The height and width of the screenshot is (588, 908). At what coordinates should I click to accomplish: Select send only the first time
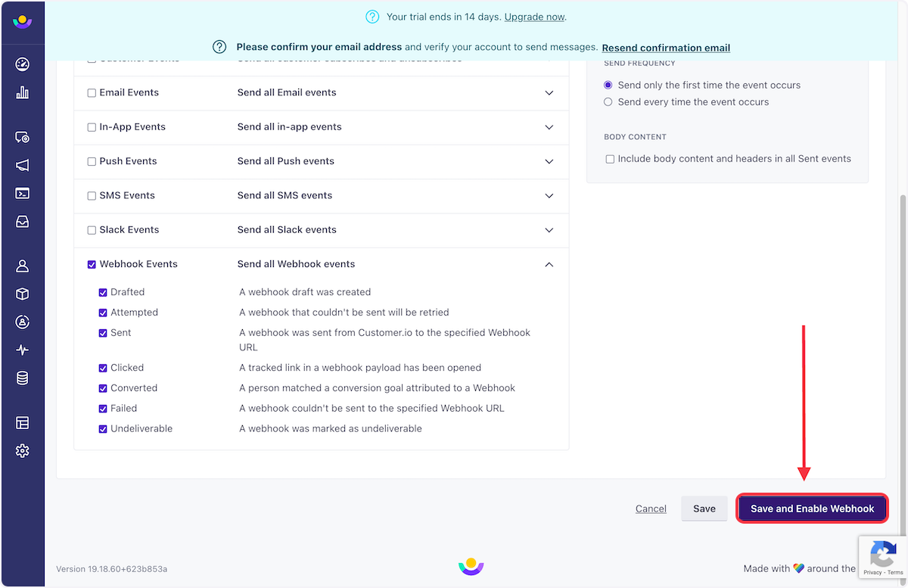click(608, 86)
